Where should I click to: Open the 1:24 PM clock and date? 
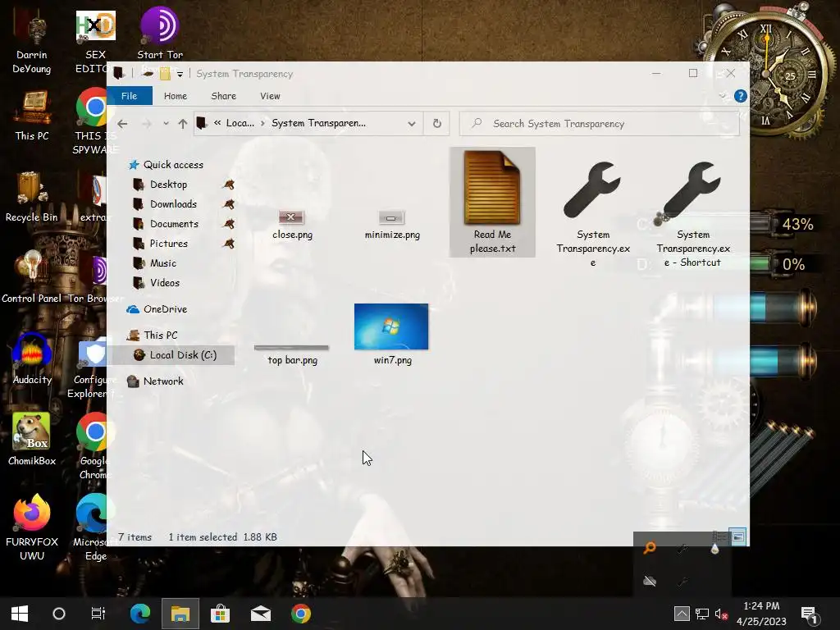pos(761,614)
